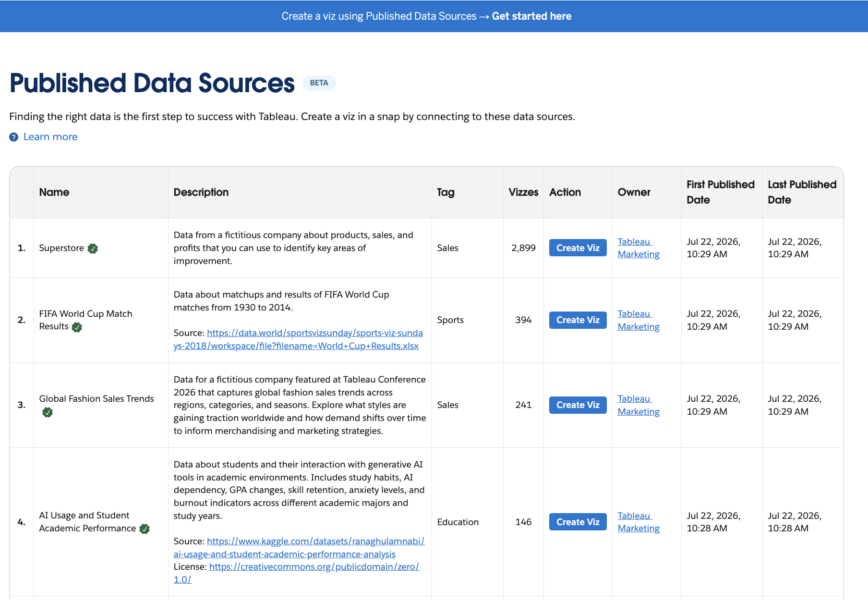Open the kaggle.com dataset source link

[x=299, y=548]
